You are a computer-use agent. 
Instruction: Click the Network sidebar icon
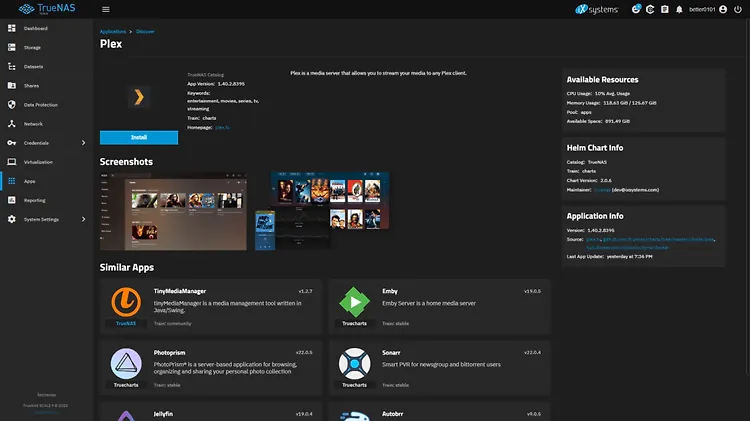point(11,124)
